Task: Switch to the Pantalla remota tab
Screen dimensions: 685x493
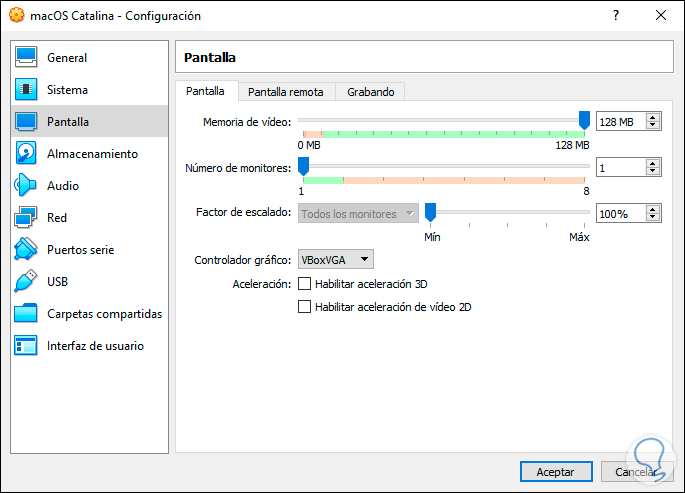Action: coord(286,92)
